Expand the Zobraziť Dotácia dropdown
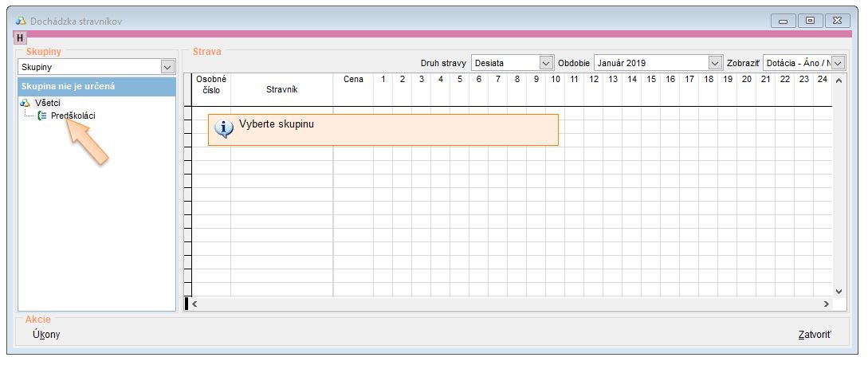This screenshot has width=868, height=365. tap(838, 63)
